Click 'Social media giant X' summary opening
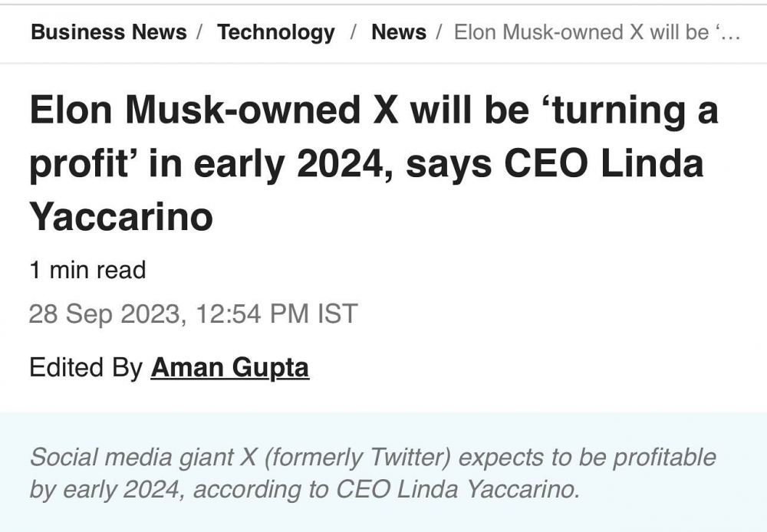The width and height of the screenshot is (767, 532). [143, 457]
